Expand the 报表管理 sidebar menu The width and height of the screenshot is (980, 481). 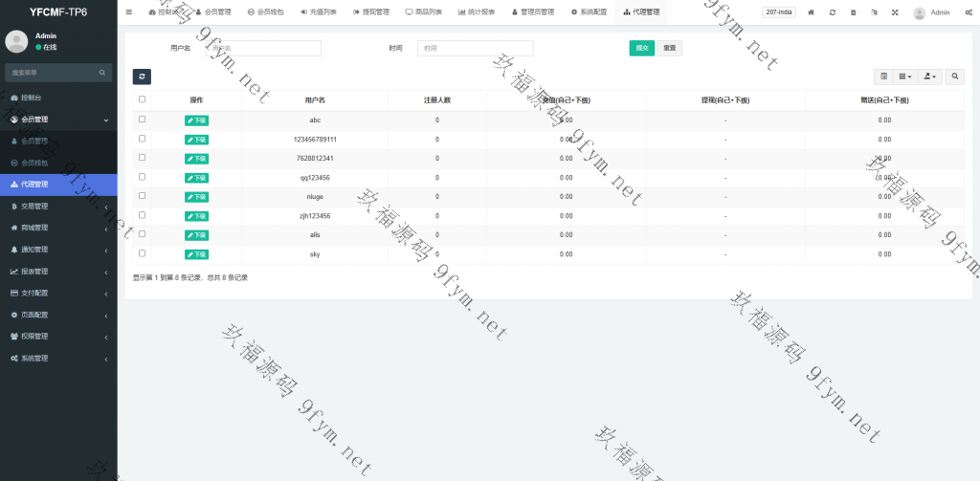click(x=58, y=272)
